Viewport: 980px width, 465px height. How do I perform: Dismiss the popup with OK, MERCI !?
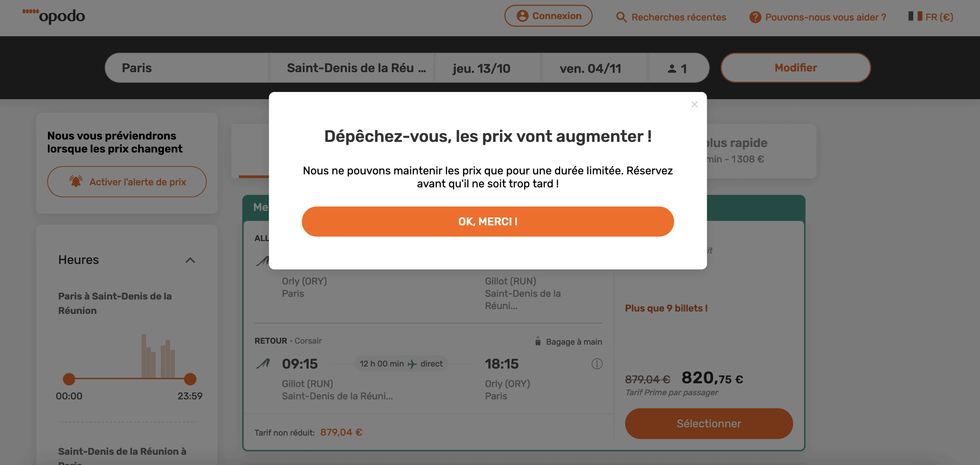coord(487,221)
